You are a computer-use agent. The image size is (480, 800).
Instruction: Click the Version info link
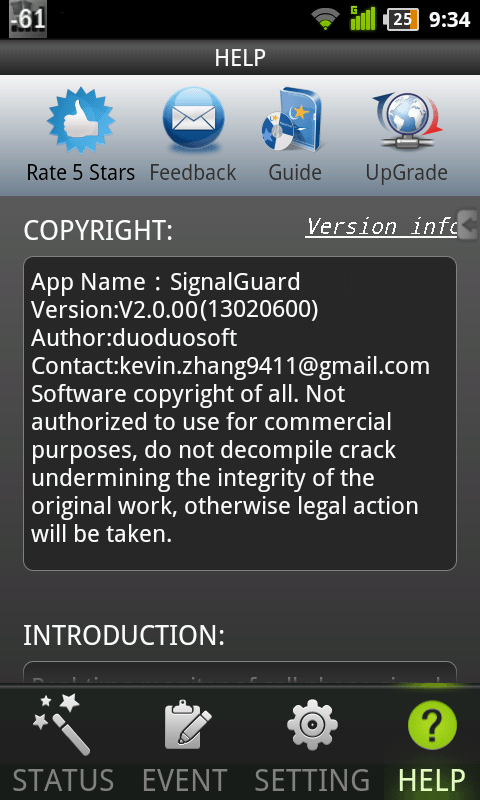pyautogui.click(x=381, y=227)
